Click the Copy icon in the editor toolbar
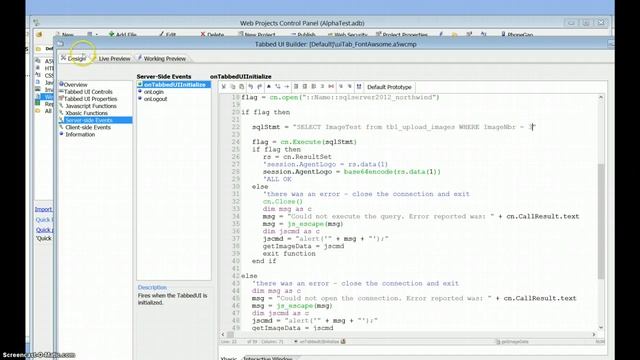 click(x=233, y=87)
